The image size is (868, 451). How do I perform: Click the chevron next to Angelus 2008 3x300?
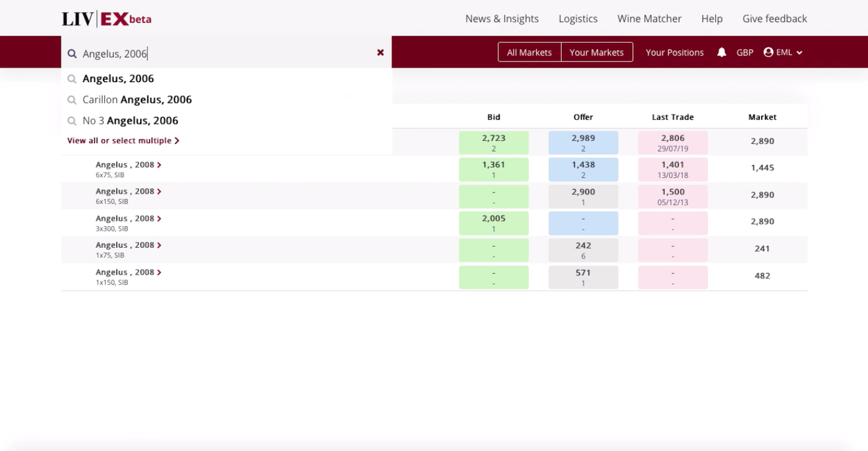click(x=159, y=219)
